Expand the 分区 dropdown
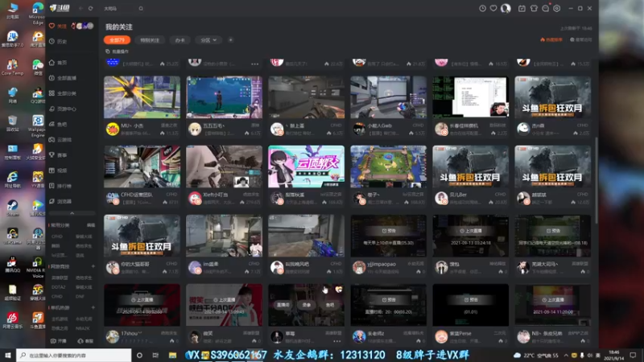Image resolution: width=644 pixels, height=362 pixels. [208, 39]
